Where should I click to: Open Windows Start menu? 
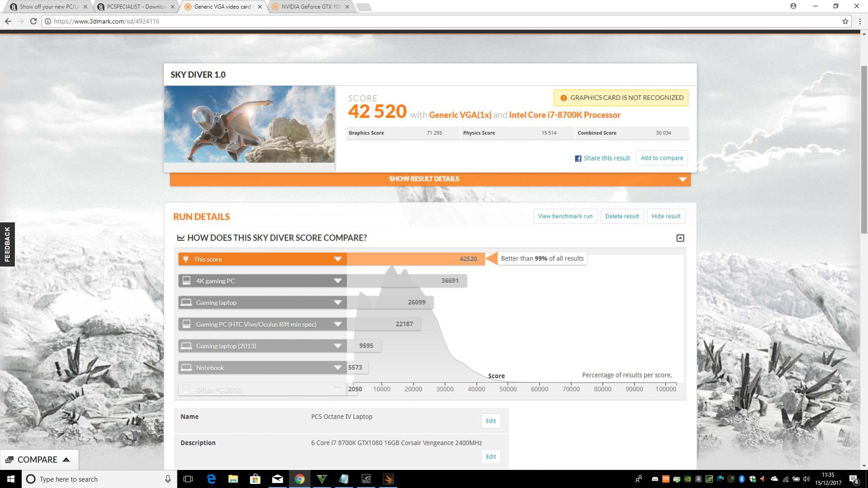[x=11, y=479]
